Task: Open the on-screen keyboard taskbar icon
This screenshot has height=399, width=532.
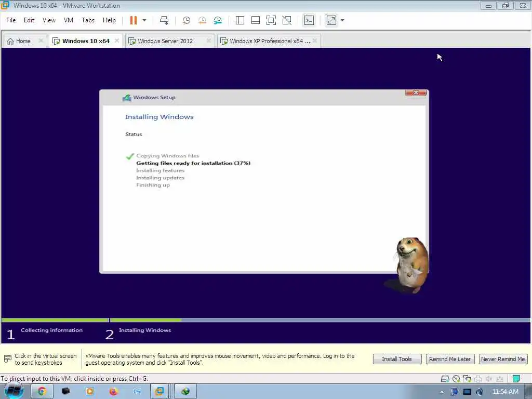Action: pos(137,392)
